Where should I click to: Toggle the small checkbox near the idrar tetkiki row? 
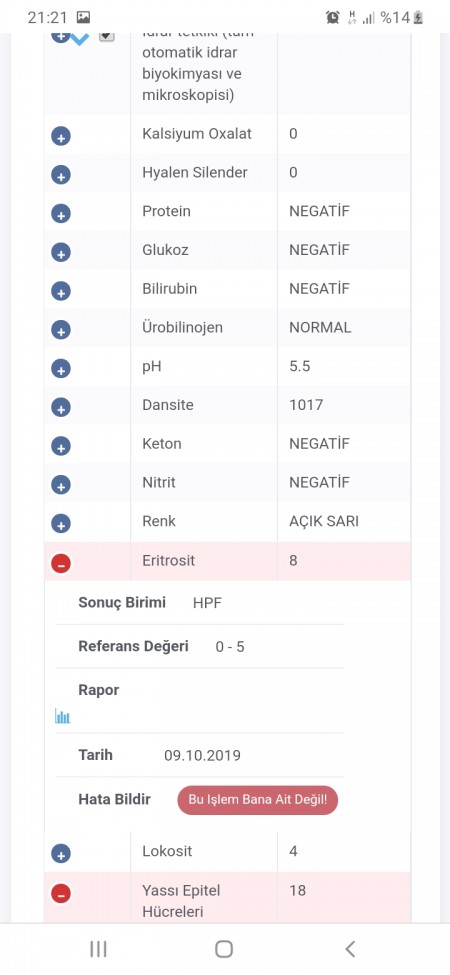click(x=107, y=36)
